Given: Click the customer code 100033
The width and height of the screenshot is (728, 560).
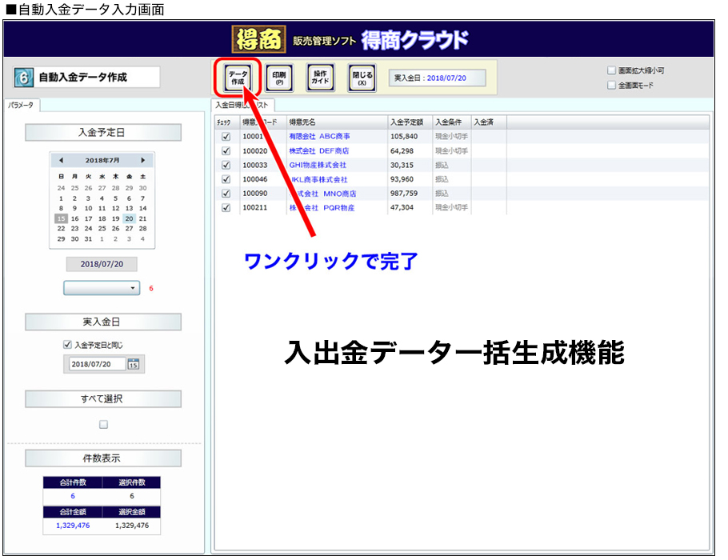Looking at the screenshot, I should tap(255, 165).
